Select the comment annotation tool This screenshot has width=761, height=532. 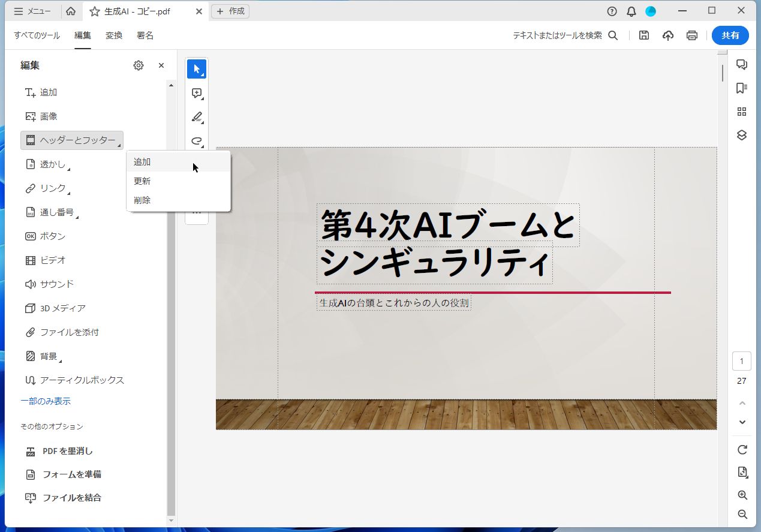[x=197, y=92]
